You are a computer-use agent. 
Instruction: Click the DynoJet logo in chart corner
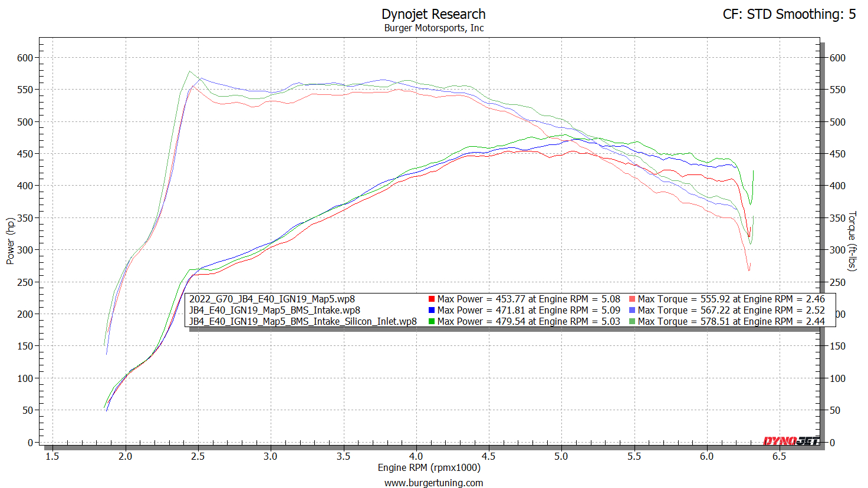point(791,441)
